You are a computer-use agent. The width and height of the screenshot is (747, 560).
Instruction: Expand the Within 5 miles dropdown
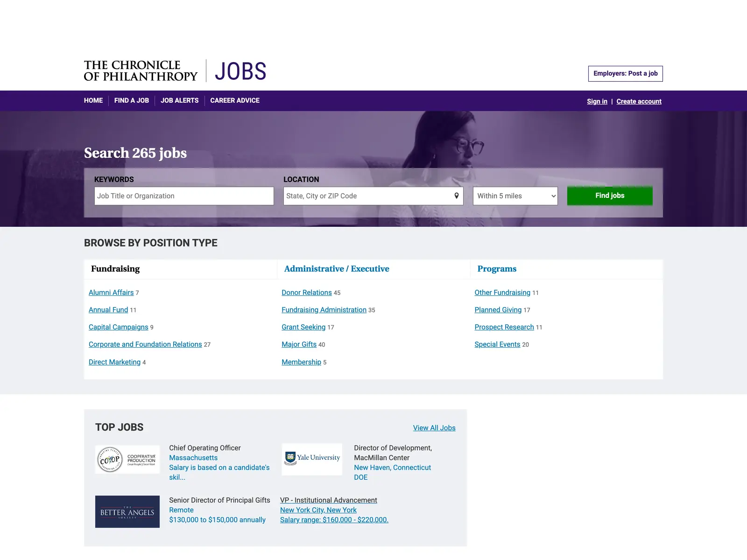pos(515,196)
